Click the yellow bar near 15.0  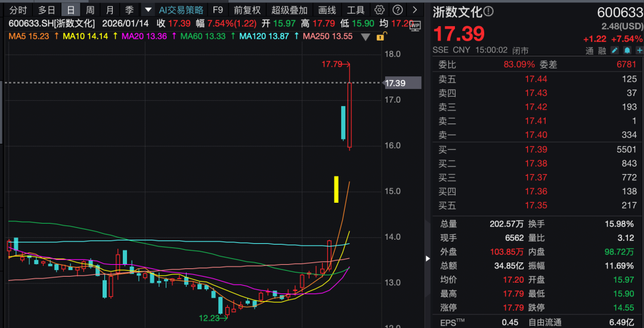336,189
